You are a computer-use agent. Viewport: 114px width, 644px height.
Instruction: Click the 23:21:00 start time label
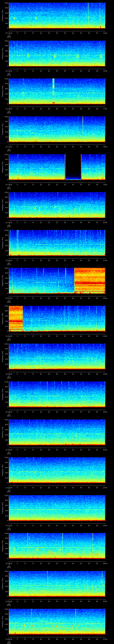click(9, 298)
